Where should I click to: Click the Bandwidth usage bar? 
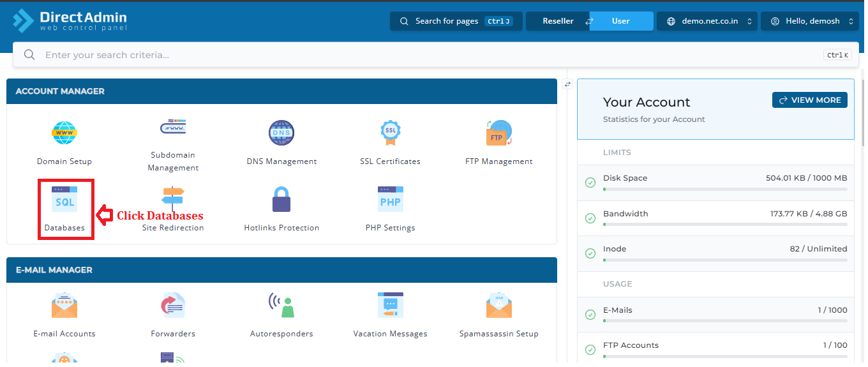tap(725, 225)
